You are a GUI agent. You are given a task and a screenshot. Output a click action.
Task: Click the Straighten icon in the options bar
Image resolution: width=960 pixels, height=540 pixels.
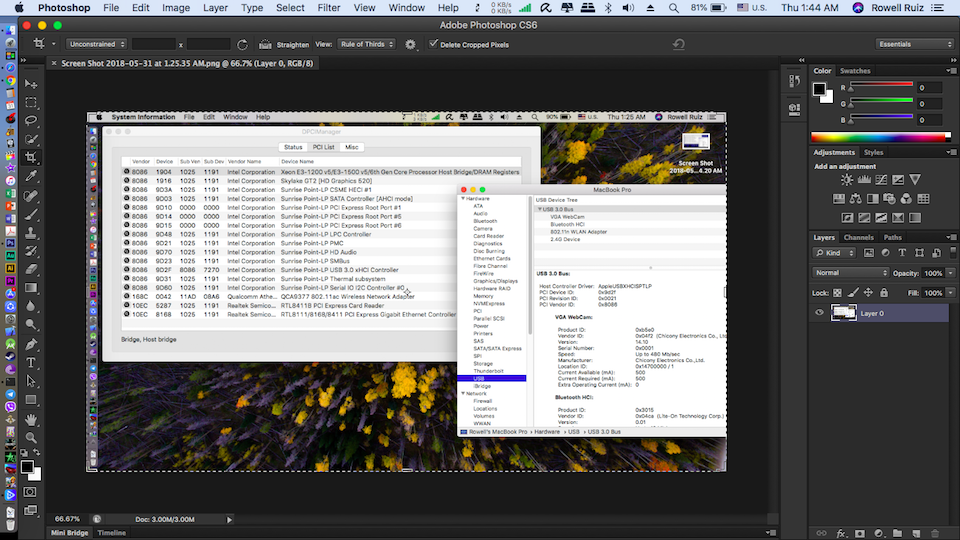(x=265, y=44)
